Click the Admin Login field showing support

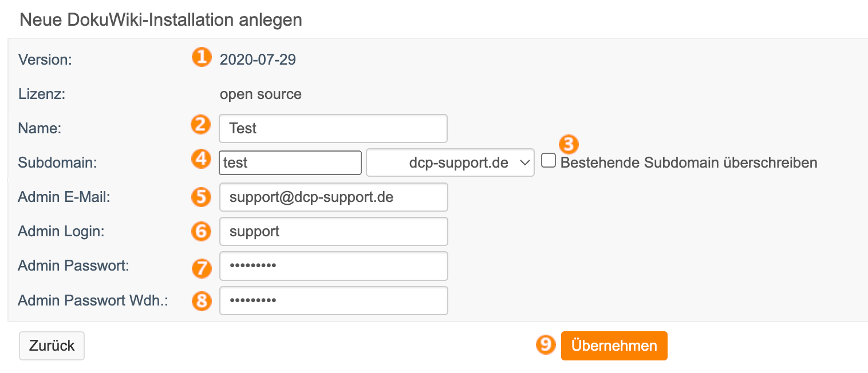point(333,232)
